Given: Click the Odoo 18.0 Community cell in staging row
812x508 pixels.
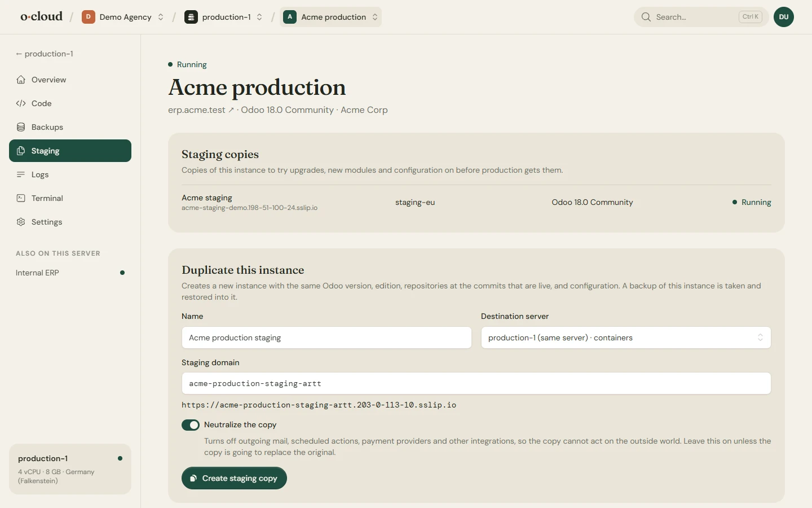Looking at the screenshot, I should click(592, 202).
